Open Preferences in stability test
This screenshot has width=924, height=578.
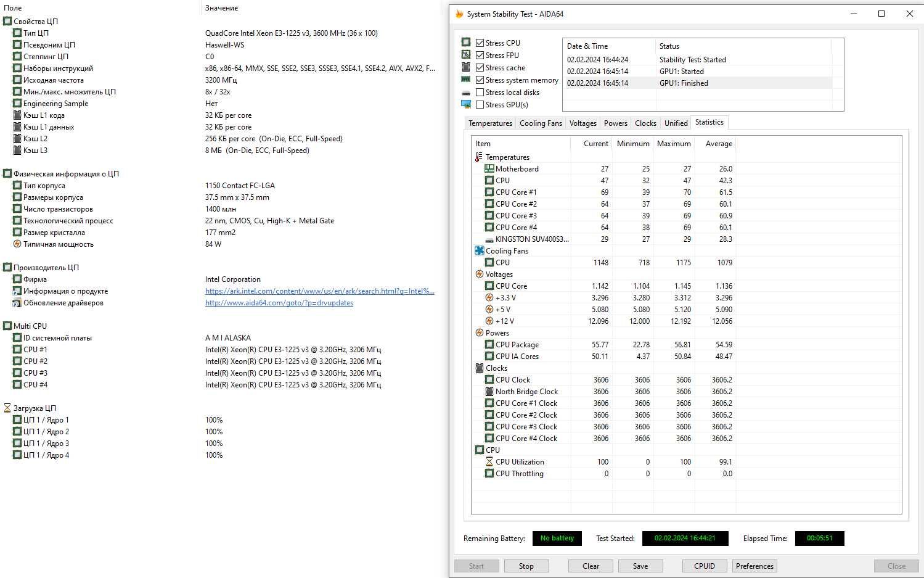tap(754, 566)
